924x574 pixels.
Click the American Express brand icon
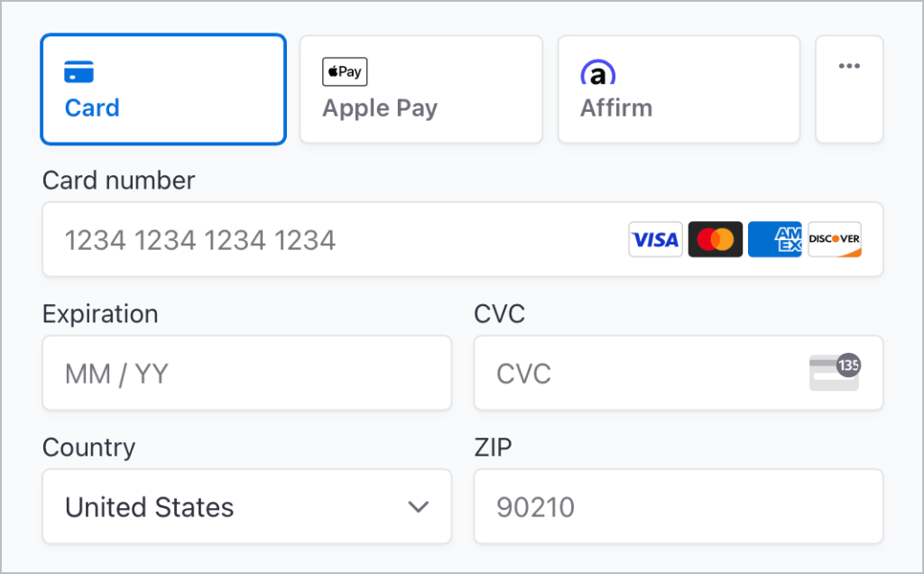coord(774,239)
